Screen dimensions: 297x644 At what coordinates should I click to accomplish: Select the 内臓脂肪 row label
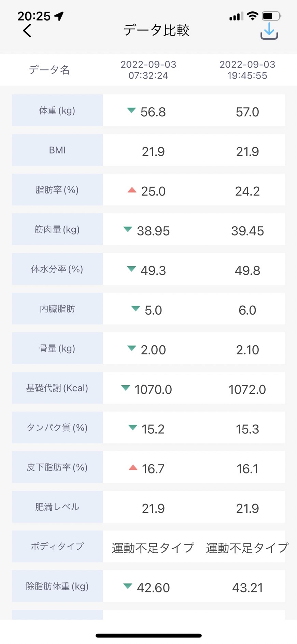57,309
